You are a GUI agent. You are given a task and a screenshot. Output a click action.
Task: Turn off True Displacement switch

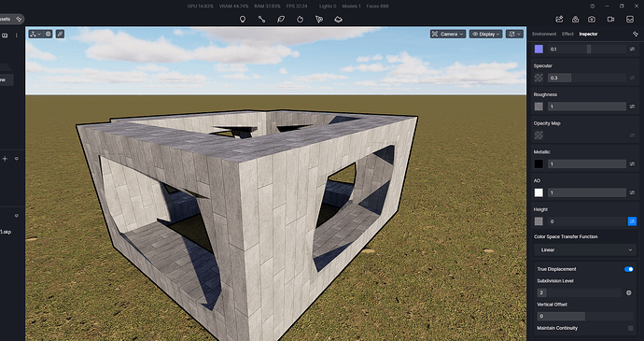tap(628, 269)
